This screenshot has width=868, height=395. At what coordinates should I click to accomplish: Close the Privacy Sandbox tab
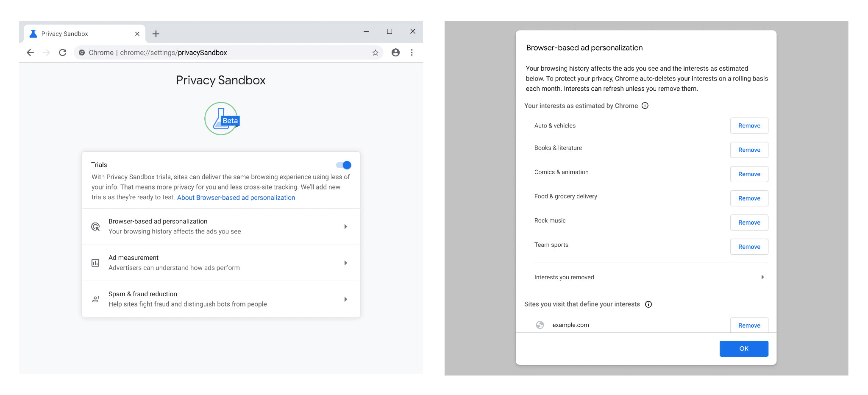137,34
